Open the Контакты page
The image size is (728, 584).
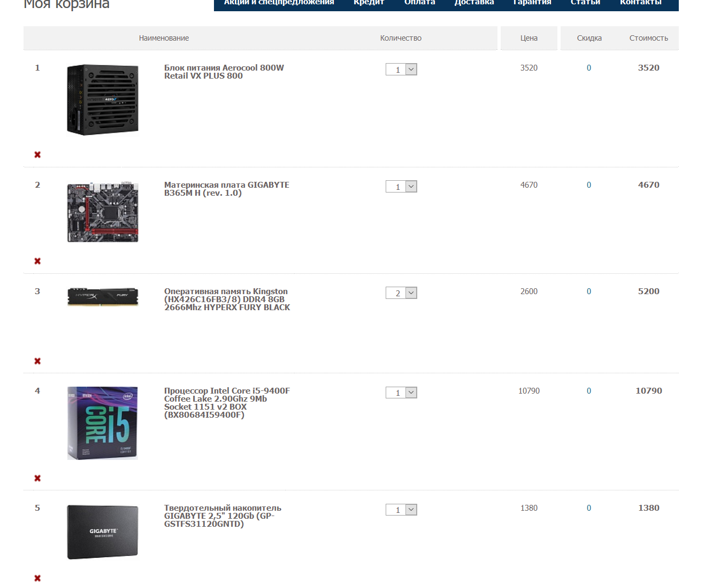click(641, 3)
